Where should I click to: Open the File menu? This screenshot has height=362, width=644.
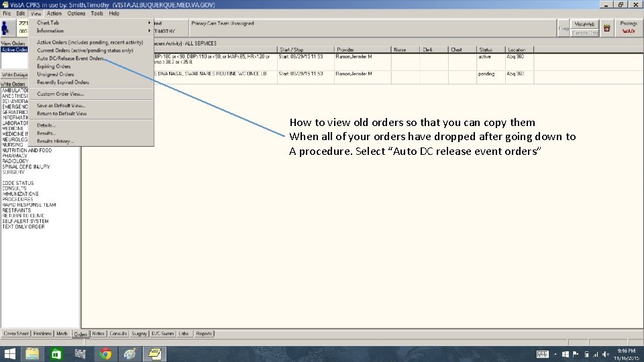pyautogui.click(x=7, y=13)
